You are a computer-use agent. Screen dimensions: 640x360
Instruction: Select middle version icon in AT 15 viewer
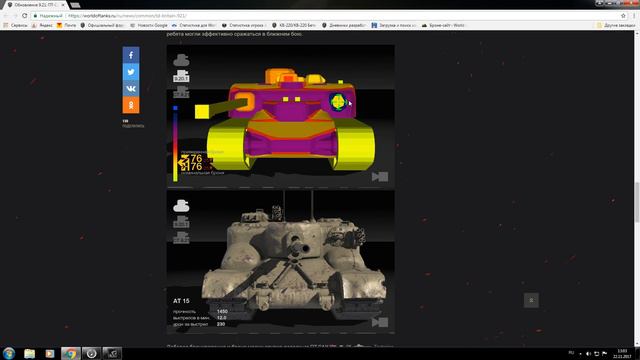click(181, 222)
